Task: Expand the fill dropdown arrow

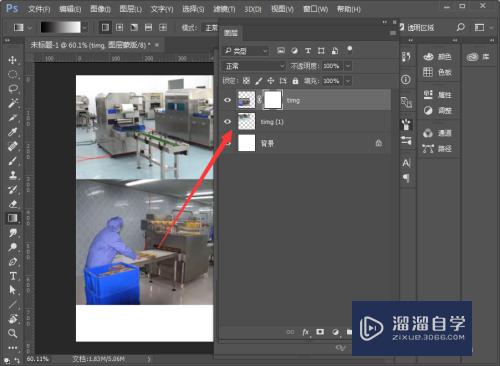Action: tap(348, 81)
